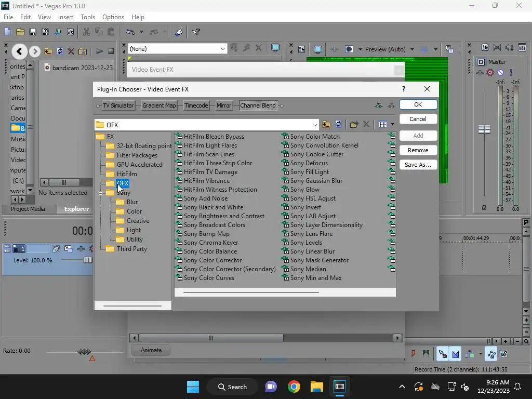Refresh the Explorer file list
The height and width of the screenshot is (399, 532).
point(60,51)
